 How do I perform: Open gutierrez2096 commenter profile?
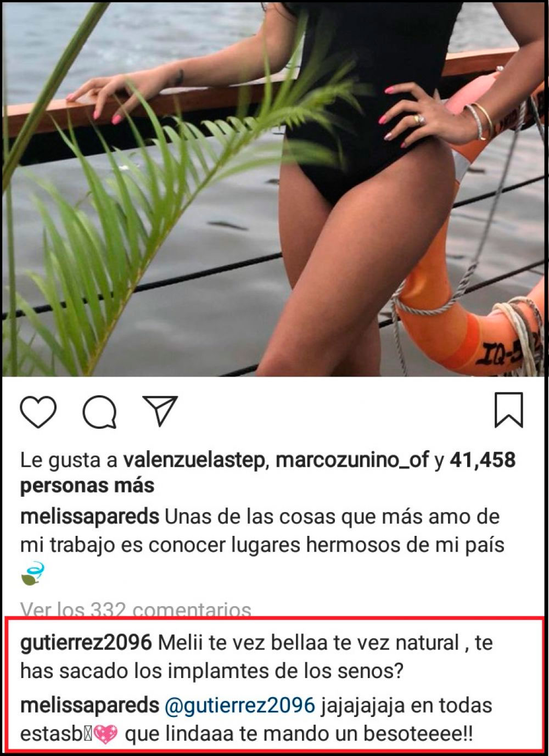[86, 643]
